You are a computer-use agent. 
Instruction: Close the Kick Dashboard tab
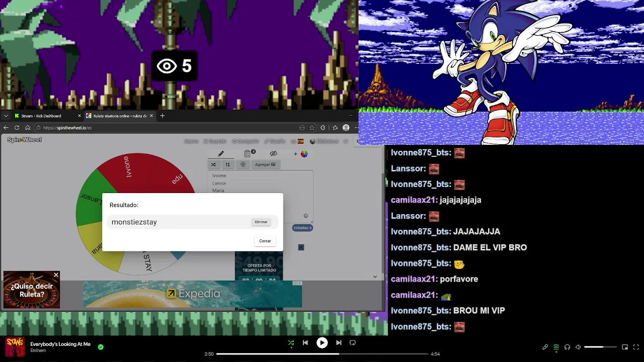tap(79, 116)
